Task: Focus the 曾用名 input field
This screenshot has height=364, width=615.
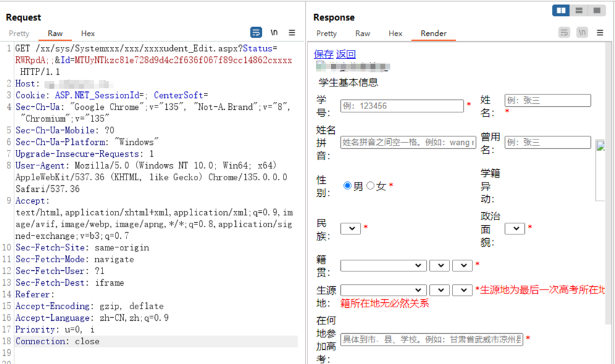Action: coord(548,143)
